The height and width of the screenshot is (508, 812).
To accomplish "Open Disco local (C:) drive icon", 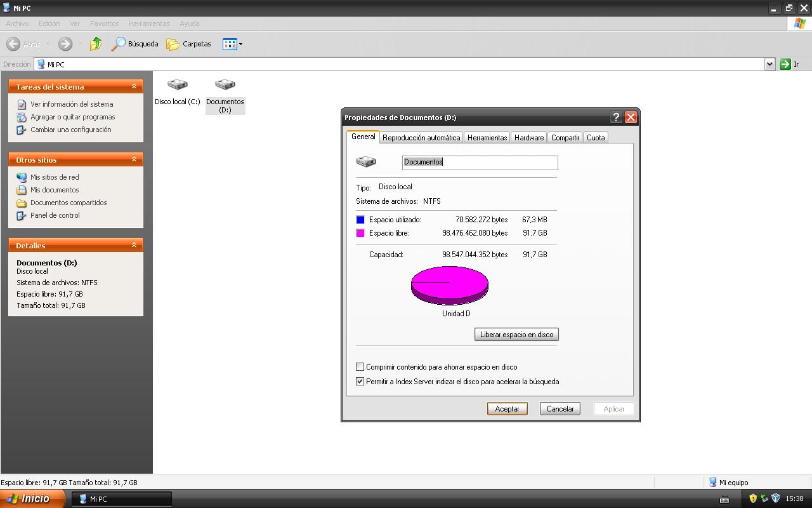I will pyautogui.click(x=177, y=85).
